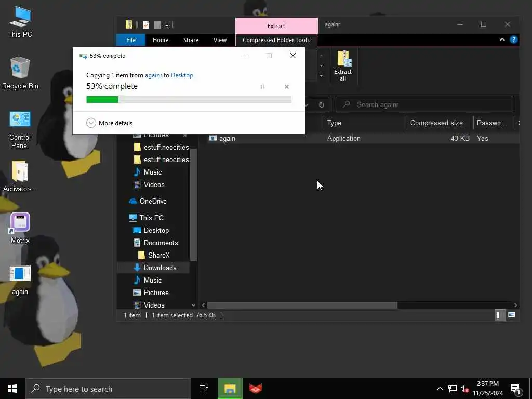Sort by the Type column header
Viewport: 532px width, 399px height.
(365, 123)
